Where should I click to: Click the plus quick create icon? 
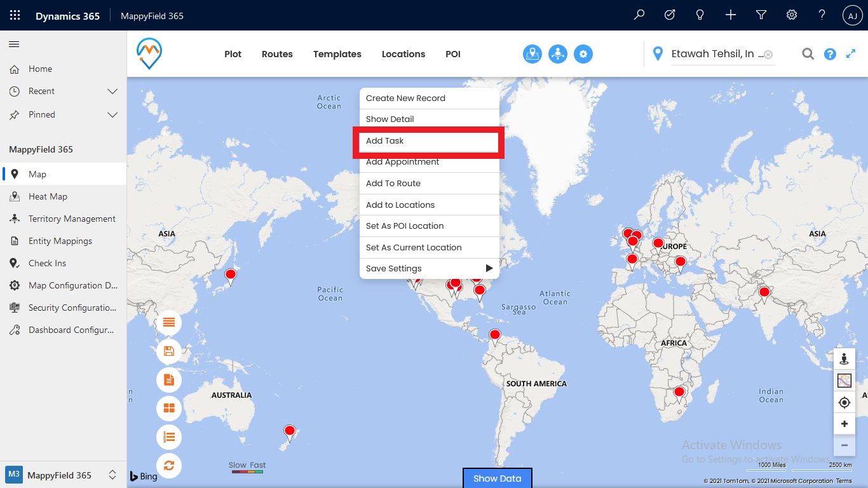(731, 15)
